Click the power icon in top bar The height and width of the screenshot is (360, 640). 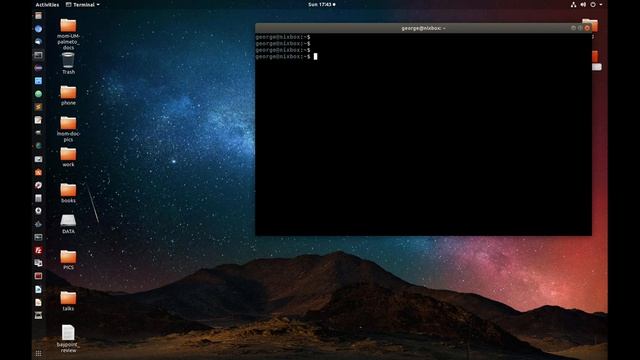coord(593,4)
